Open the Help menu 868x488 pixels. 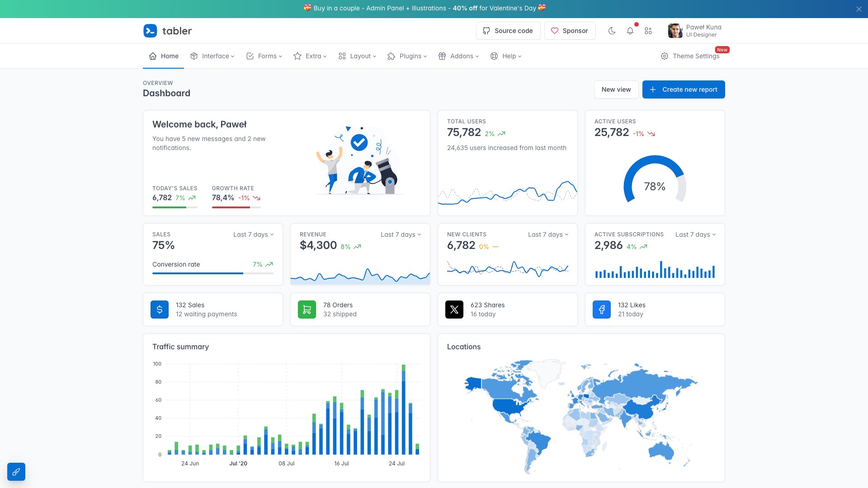(x=506, y=56)
